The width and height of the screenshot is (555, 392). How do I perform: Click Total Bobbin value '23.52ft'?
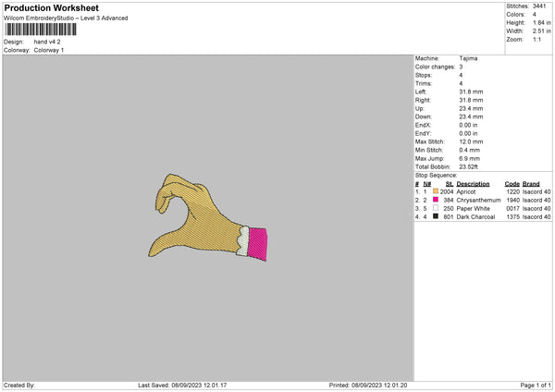(x=469, y=166)
